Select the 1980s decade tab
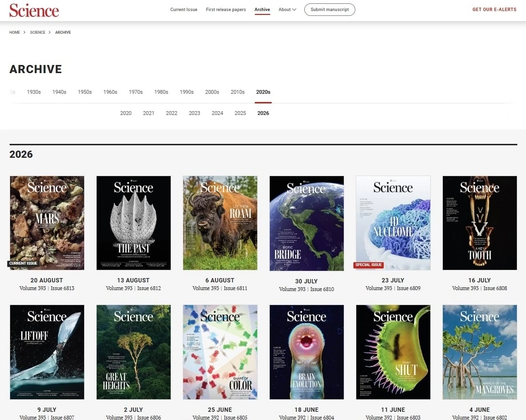The height and width of the screenshot is (420, 526). point(162,92)
